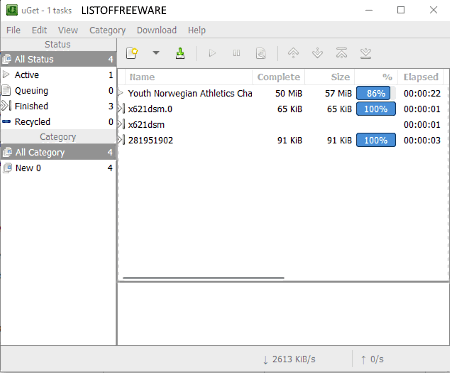Click the Move Down toolbar icon
Screen dimensions: 450x373
317,53
